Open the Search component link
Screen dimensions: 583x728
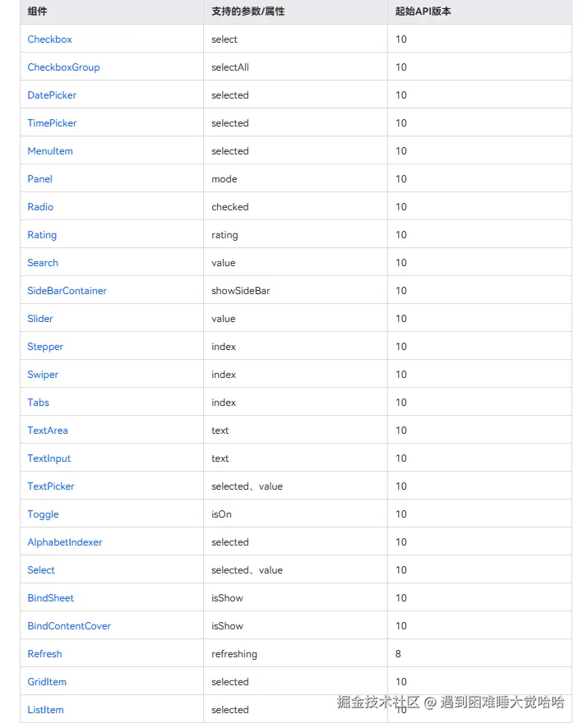tap(43, 263)
